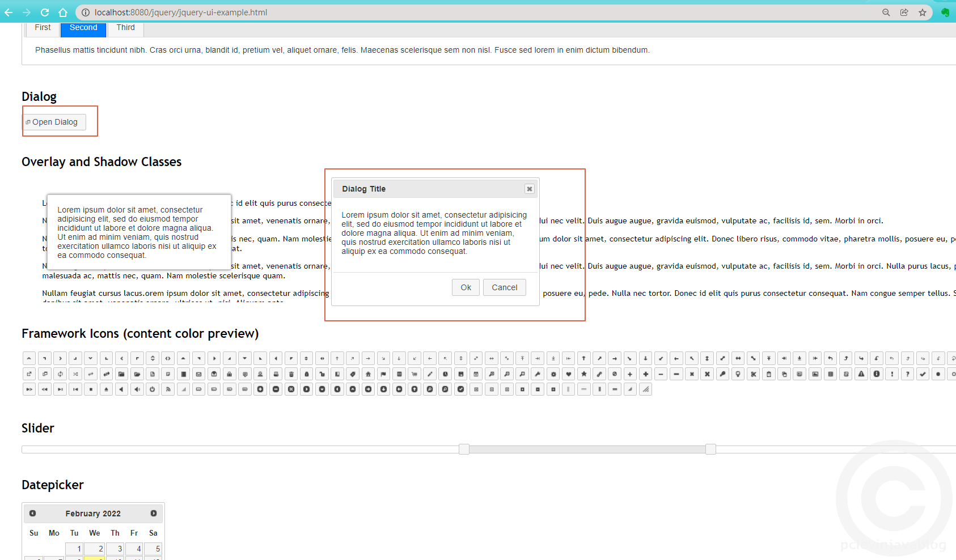Screen dimensions: 956x560
Task: Click the star framework icon
Action: click(x=584, y=374)
